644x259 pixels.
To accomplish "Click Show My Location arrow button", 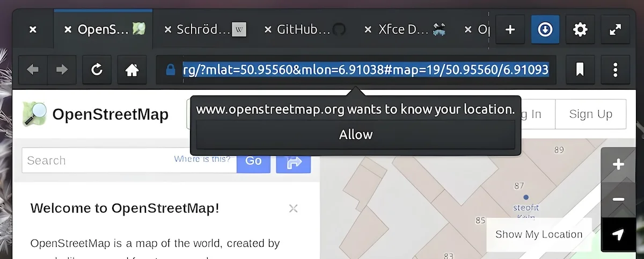I will point(618,235).
